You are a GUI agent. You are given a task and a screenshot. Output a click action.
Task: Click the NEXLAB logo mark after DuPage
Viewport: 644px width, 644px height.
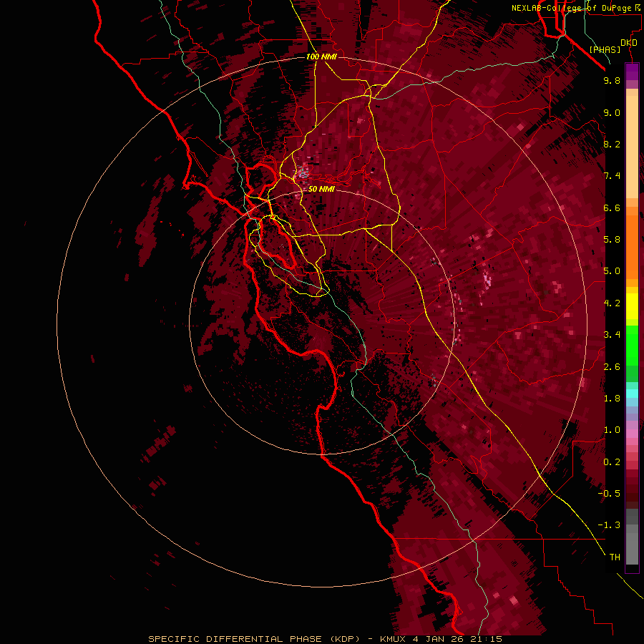[x=638, y=8]
